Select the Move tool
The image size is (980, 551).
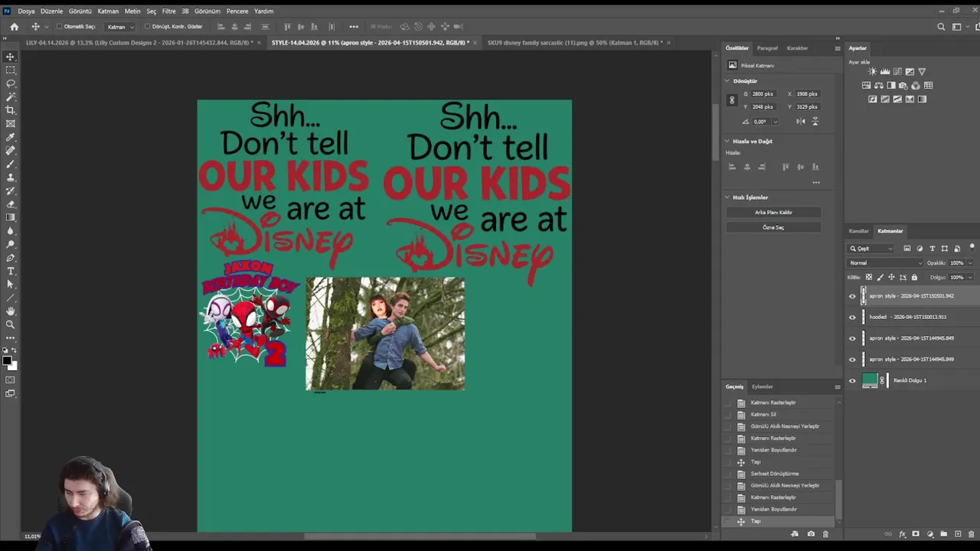point(11,57)
